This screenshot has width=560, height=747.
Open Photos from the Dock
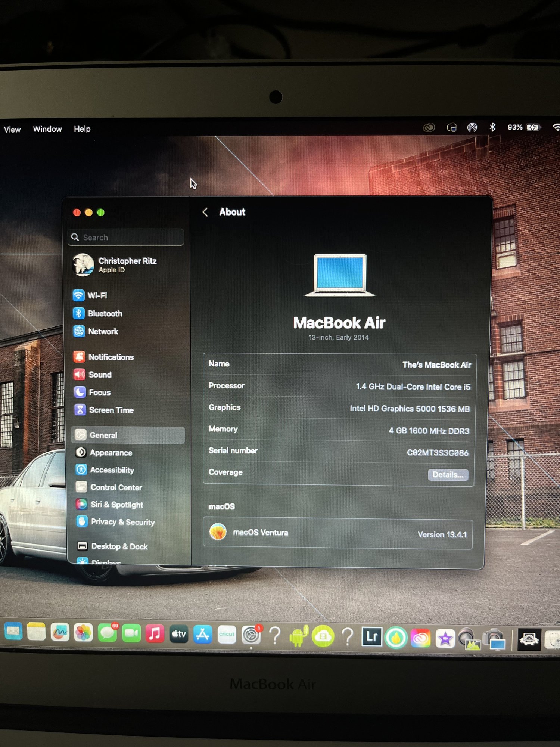(x=84, y=633)
